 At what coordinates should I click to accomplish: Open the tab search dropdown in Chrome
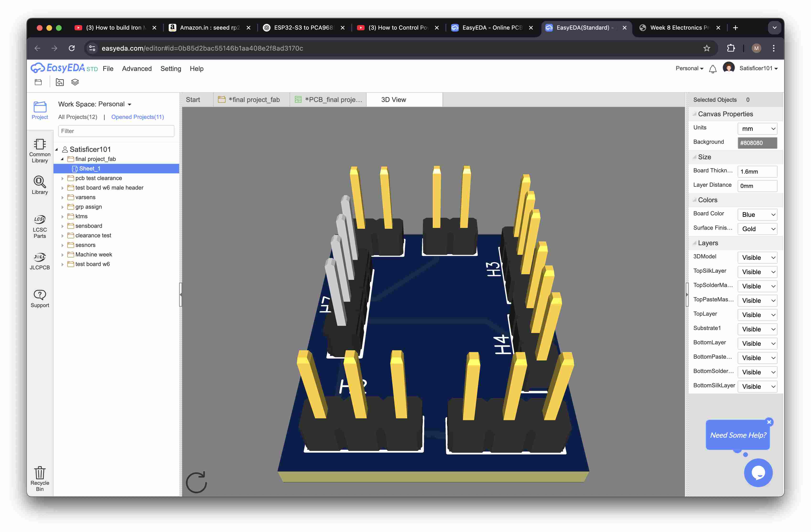774,28
